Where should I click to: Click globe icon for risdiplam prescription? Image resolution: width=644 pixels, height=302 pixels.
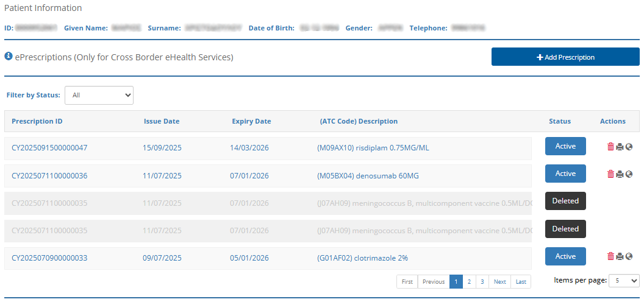(x=629, y=147)
